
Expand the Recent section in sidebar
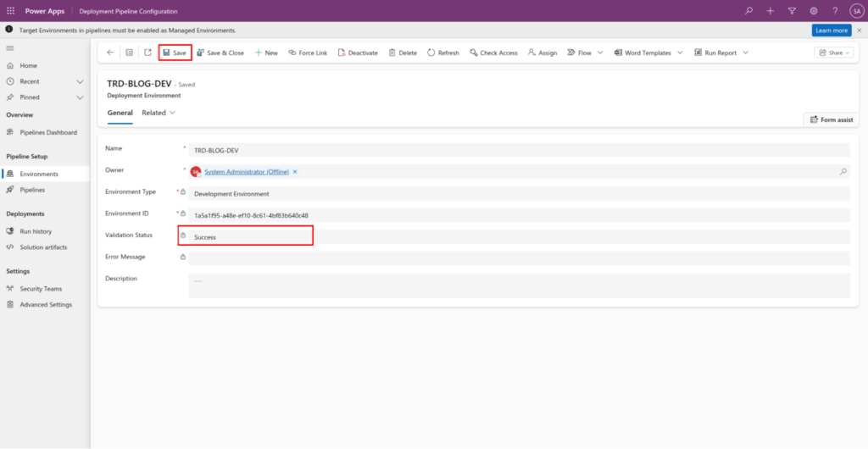(80, 81)
